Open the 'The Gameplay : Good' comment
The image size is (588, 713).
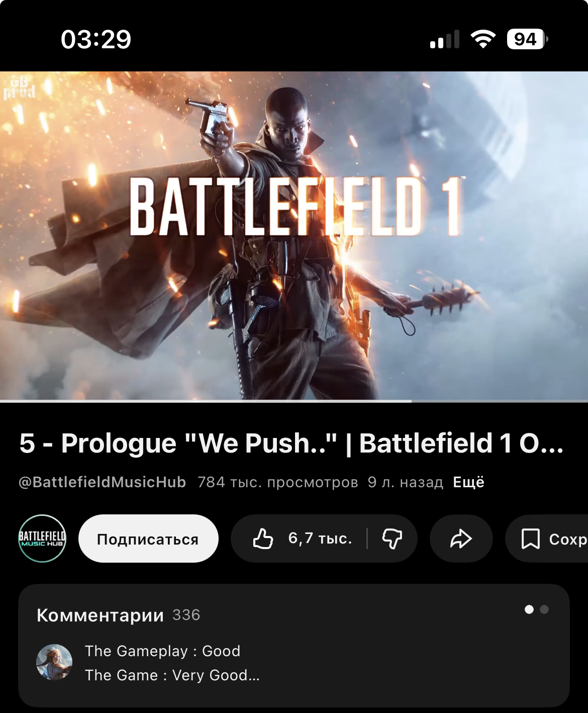click(163, 651)
